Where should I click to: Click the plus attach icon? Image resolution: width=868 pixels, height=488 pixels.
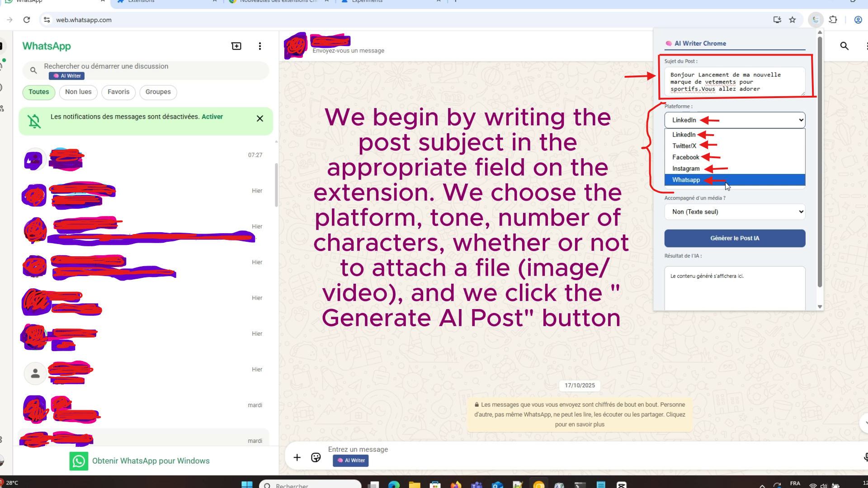pyautogui.click(x=297, y=457)
